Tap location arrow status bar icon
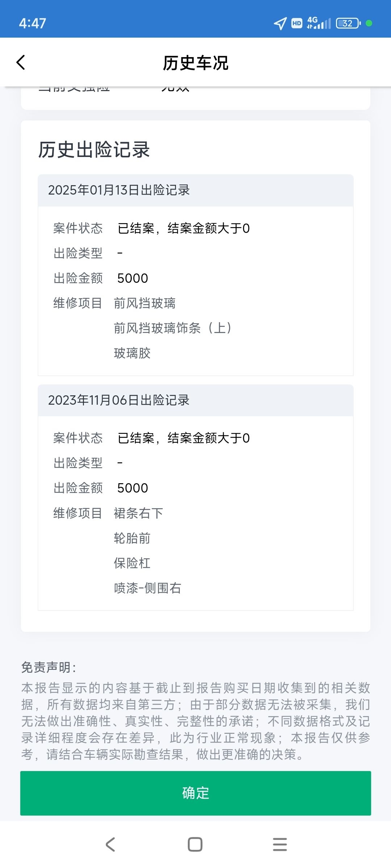Viewport: 391px width, 868px height. pyautogui.click(x=280, y=24)
